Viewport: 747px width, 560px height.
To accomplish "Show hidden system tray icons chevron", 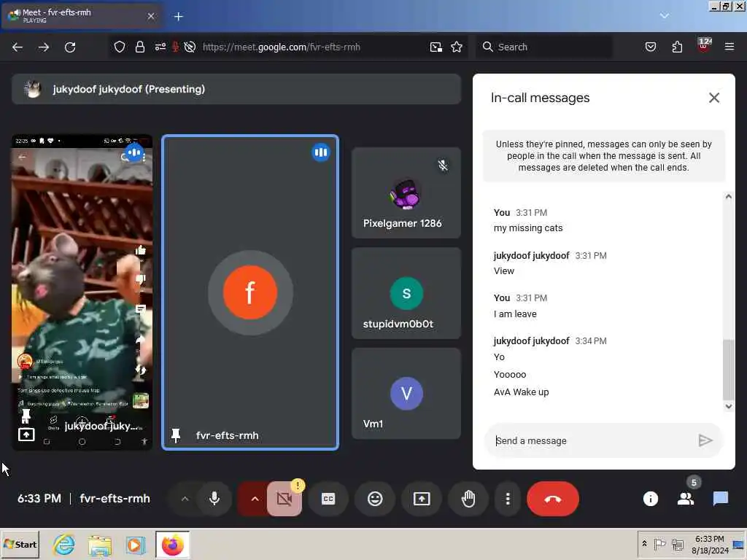I will (644, 543).
